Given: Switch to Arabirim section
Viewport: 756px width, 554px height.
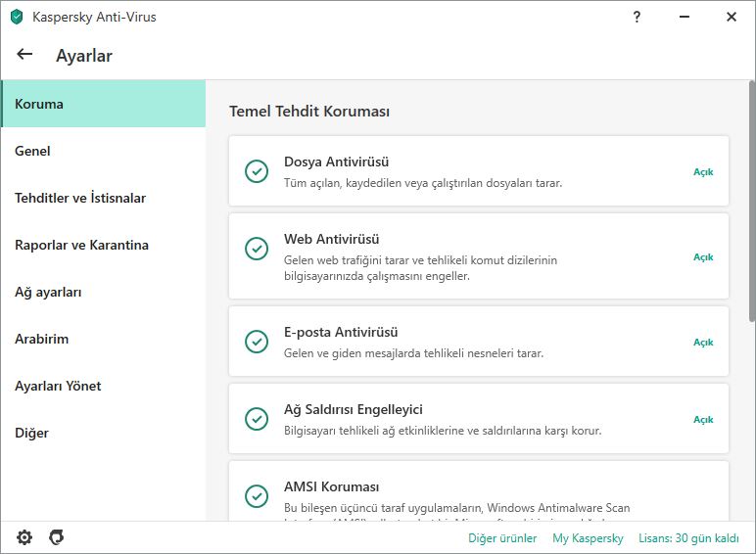Looking at the screenshot, I should click(x=104, y=339).
